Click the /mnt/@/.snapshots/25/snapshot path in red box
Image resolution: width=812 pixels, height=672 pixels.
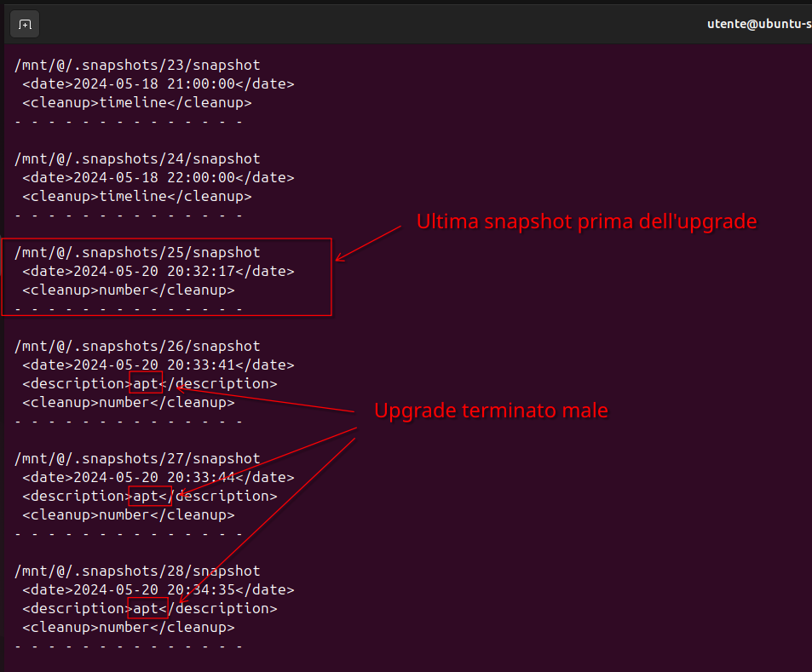[x=137, y=252]
